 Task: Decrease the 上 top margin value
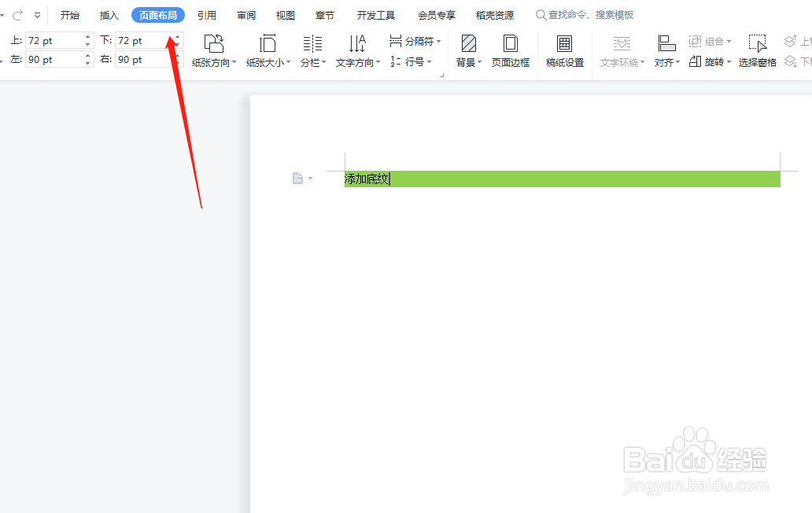(87, 44)
